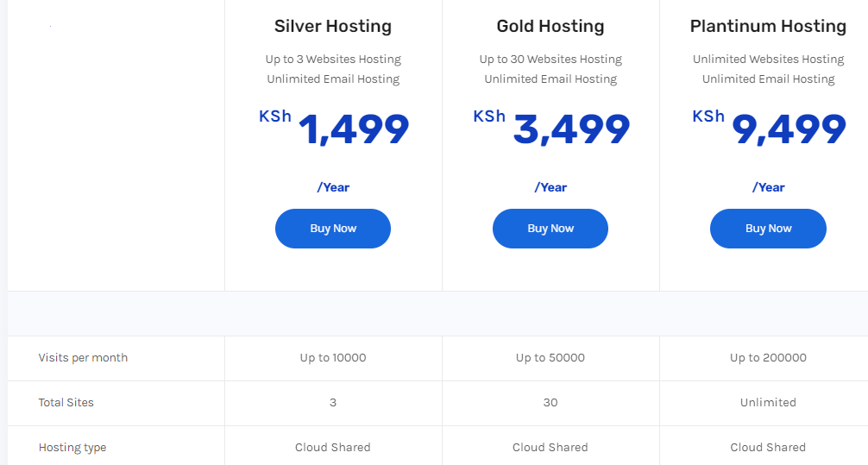
Task: Click the Up to 10000 visits cell
Action: [333, 358]
